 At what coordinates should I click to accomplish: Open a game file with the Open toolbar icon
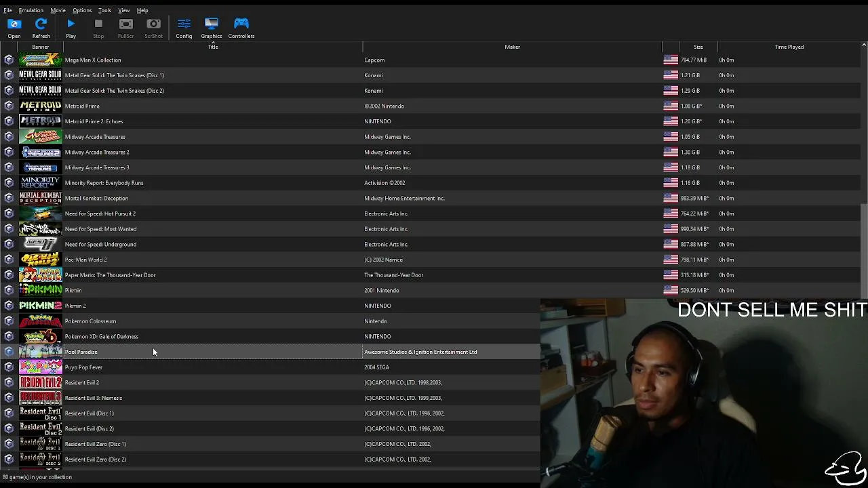tap(14, 28)
